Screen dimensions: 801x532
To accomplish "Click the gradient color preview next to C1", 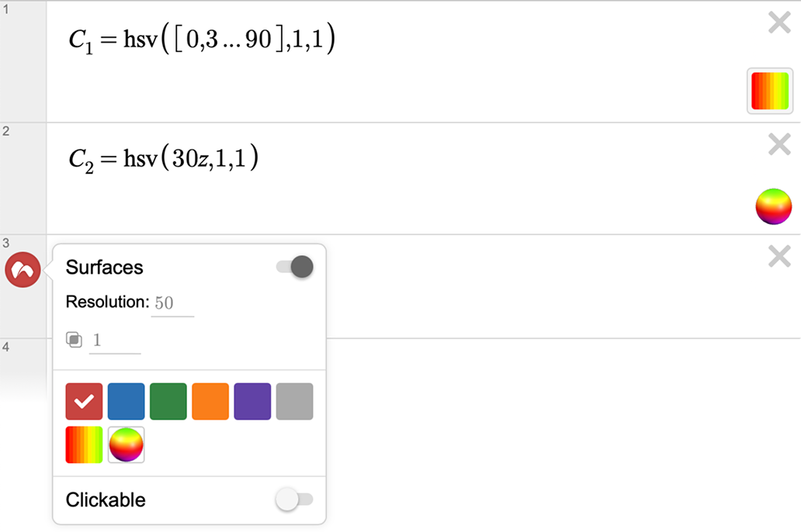I will click(769, 91).
